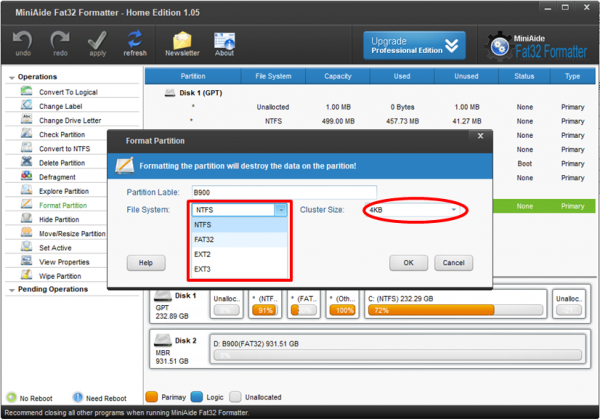The width and height of the screenshot is (600, 419).
Task: Click the Cancel button
Action: click(x=453, y=262)
